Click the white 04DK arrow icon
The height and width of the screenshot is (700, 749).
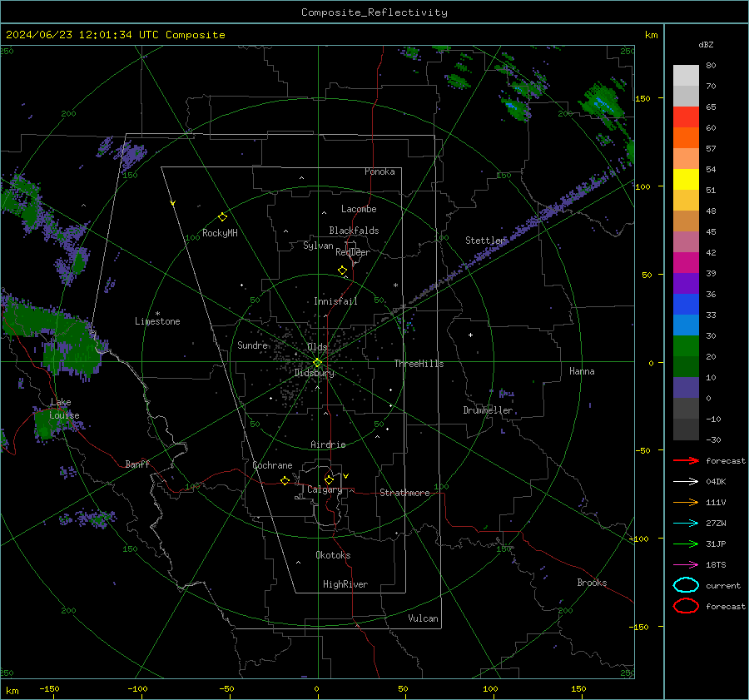point(686,481)
